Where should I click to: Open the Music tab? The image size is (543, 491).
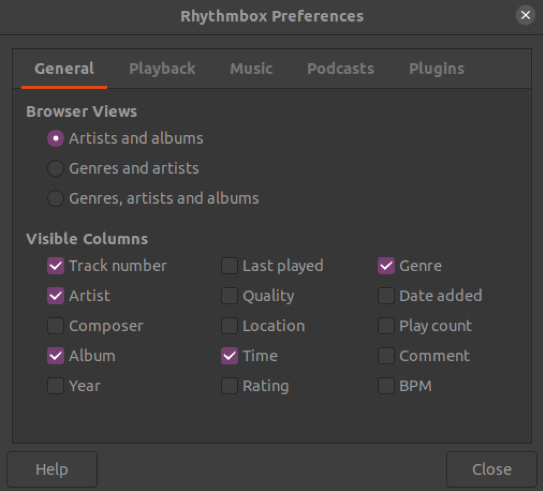pyautogui.click(x=251, y=69)
